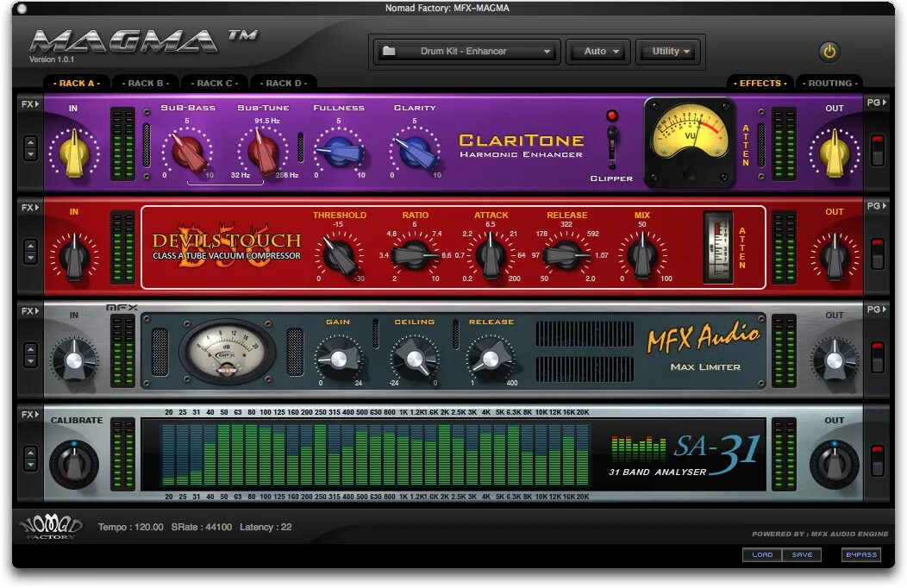Image resolution: width=907 pixels, height=588 pixels.
Task: Step the Max Limiter slot position arrows
Action: click(30, 355)
